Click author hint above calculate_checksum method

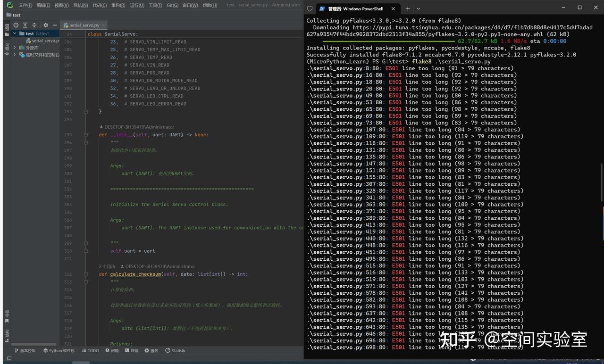click(158, 266)
